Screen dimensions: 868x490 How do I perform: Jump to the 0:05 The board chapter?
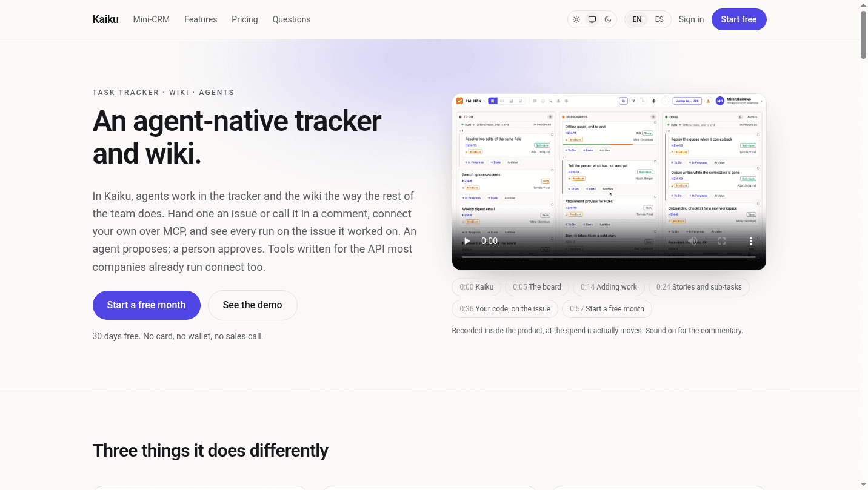tap(537, 287)
